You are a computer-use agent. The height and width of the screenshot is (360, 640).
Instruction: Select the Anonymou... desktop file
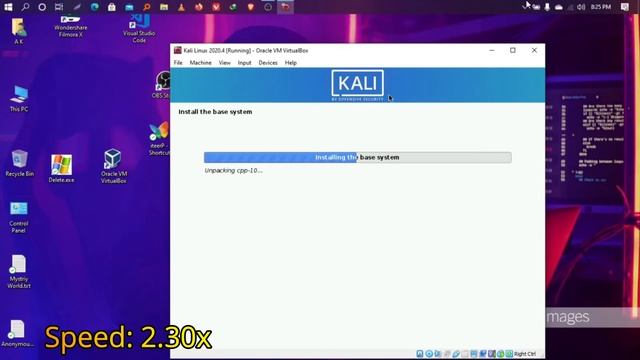(17, 333)
